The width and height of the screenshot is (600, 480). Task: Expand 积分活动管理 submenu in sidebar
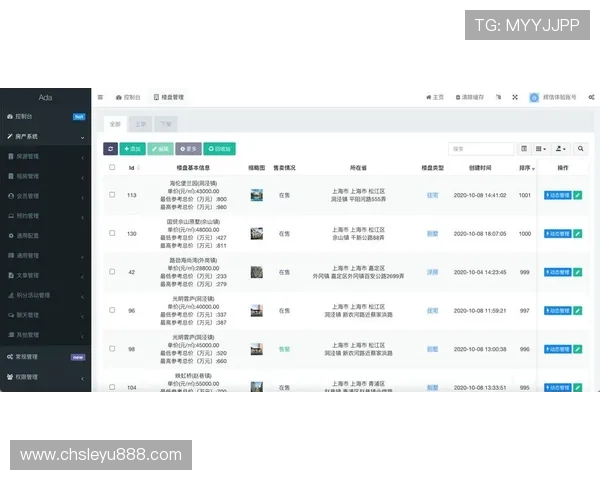pyautogui.click(x=46, y=295)
